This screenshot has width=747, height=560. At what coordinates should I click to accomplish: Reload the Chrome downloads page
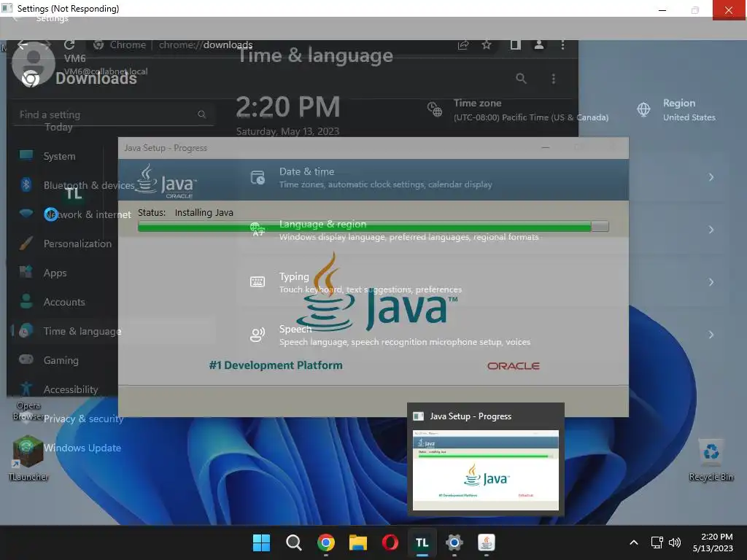click(x=69, y=44)
